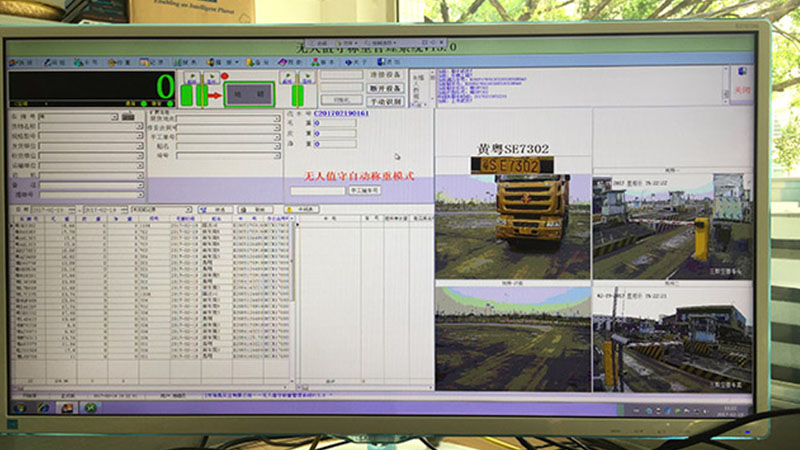Open the green chart reports toolbar icon
The height and width of the screenshot is (450, 800).
click(x=178, y=62)
